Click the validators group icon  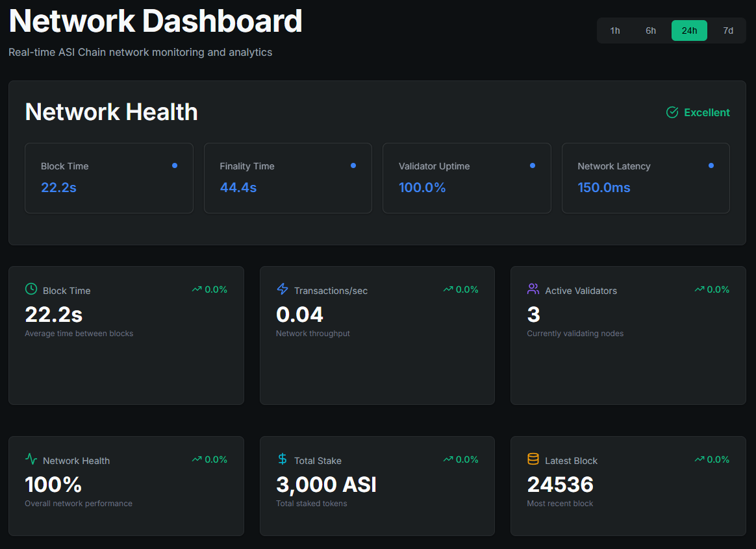click(532, 289)
